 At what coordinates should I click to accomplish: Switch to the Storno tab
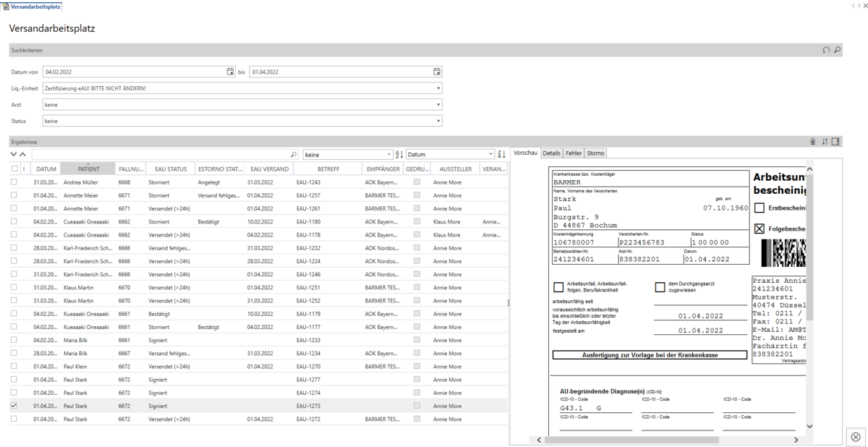pyautogui.click(x=595, y=153)
